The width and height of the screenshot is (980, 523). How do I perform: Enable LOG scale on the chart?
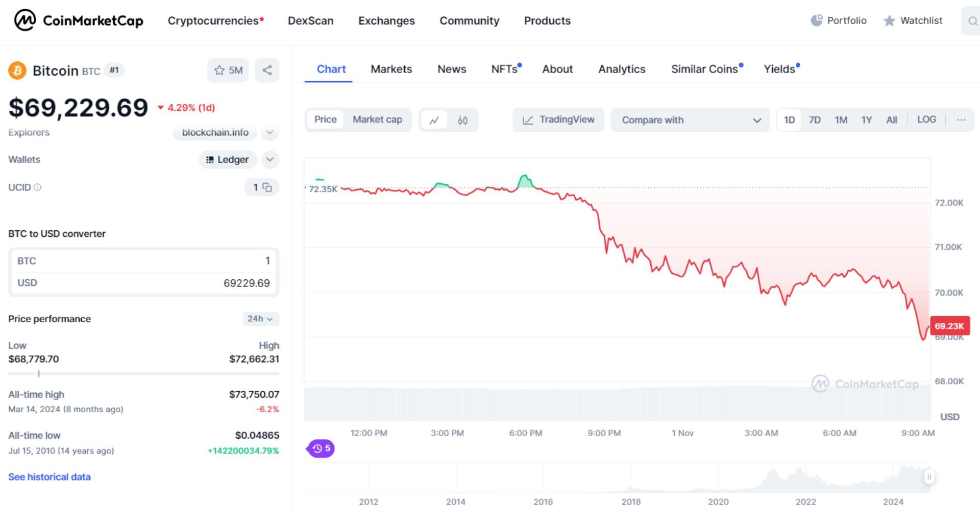(x=927, y=120)
